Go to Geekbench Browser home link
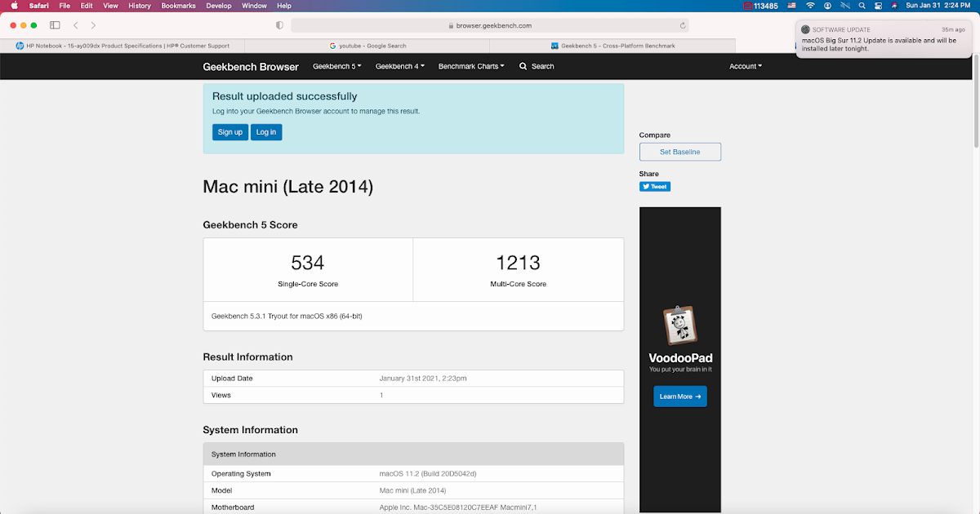This screenshot has width=980, height=514. click(251, 66)
